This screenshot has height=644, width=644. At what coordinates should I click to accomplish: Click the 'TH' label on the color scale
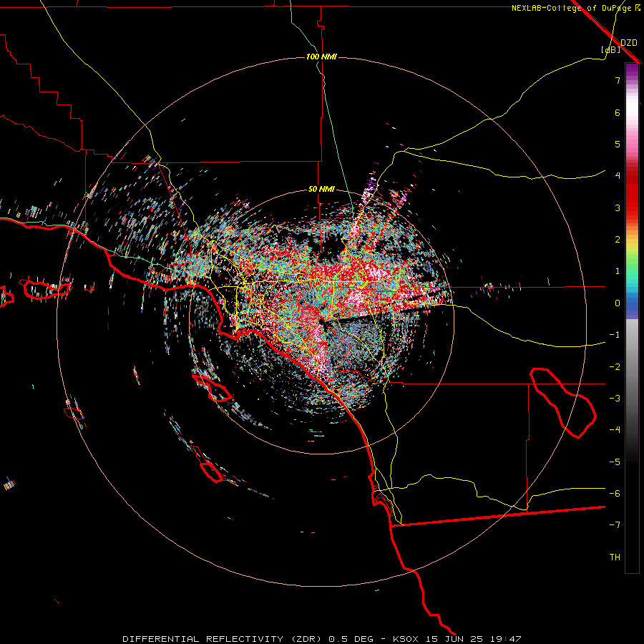[615, 557]
